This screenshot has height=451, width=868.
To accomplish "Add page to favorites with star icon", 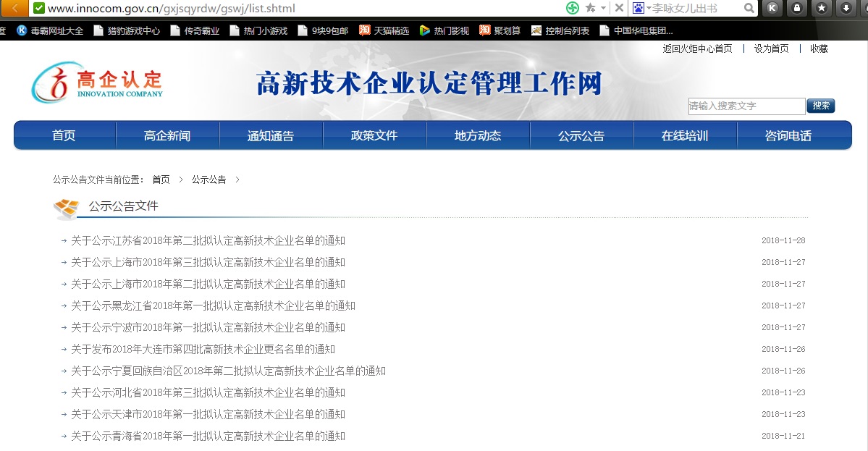I will (589, 8).
